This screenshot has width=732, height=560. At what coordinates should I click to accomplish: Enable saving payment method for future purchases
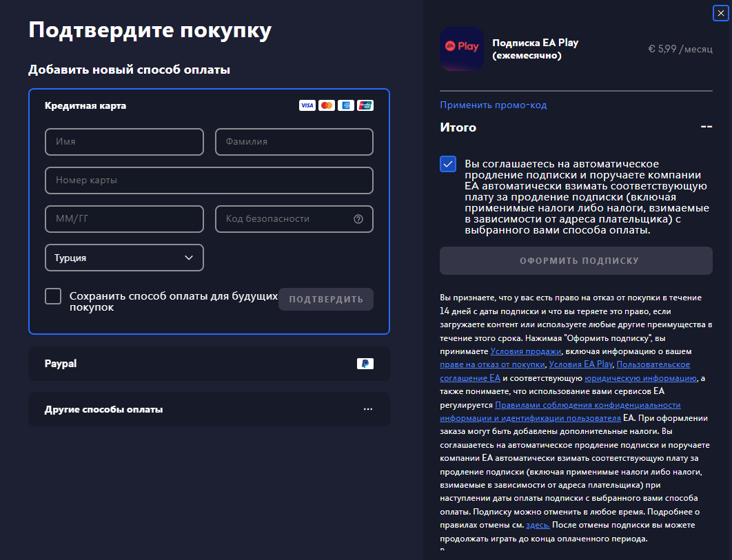53,296
